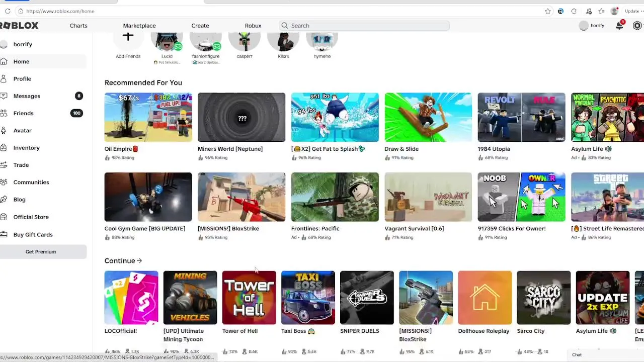The width and height of the screenshot is (644, 362).
Task: Open the Charts tab
Action: pos(78,26)
